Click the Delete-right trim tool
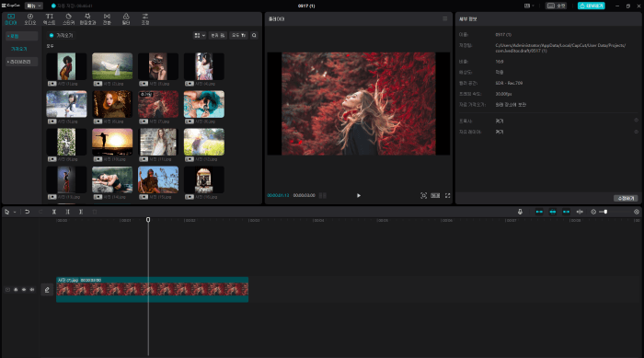Viewport: 644px width, 358px height. (81, 212)
